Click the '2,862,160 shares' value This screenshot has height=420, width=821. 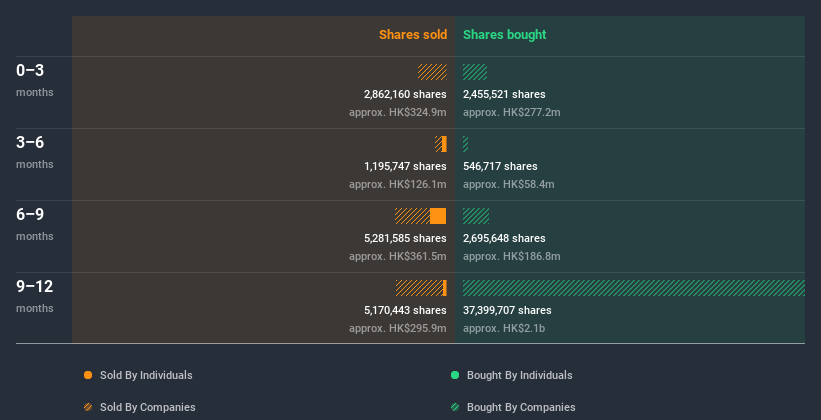pos(405,94)
